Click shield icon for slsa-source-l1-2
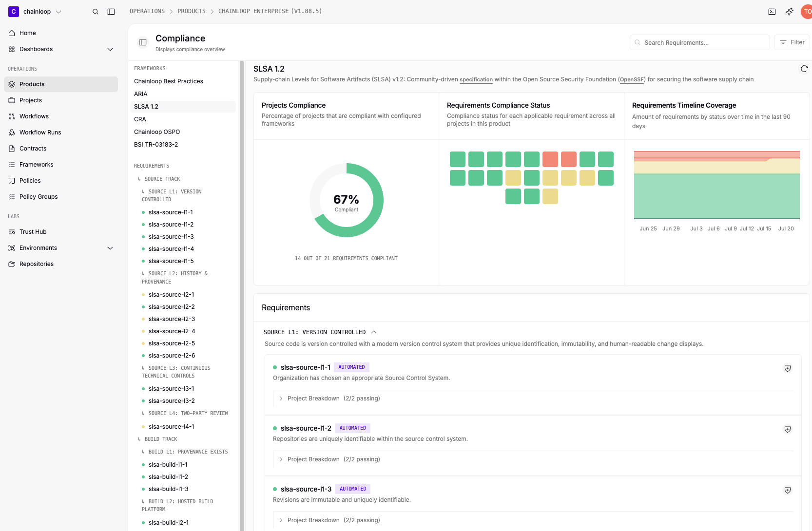This screenshot has width=812, height=531. click(788, 429)
